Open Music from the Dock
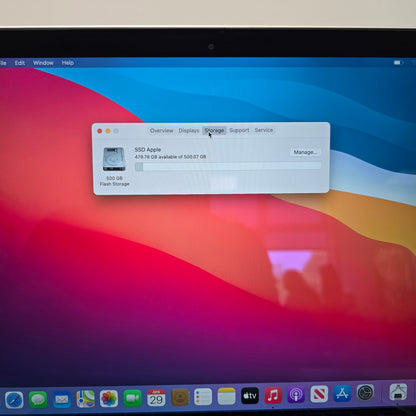The image size is (416, 416). click(273, 395)
